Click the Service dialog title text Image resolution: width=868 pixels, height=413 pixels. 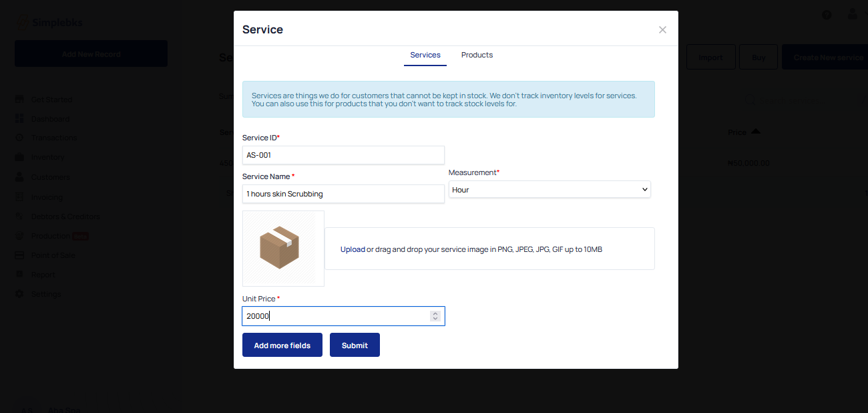[262, 29]
